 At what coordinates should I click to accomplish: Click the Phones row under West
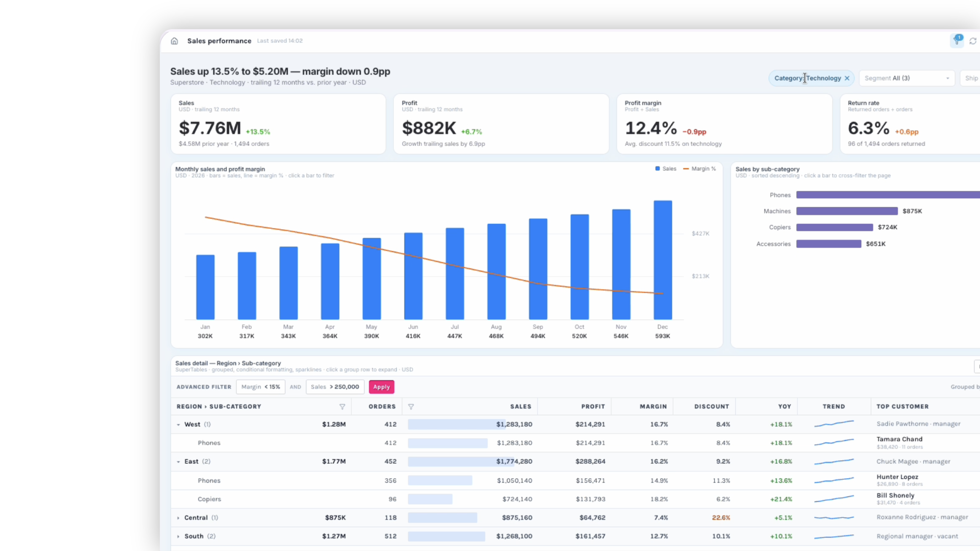(575, 443)
